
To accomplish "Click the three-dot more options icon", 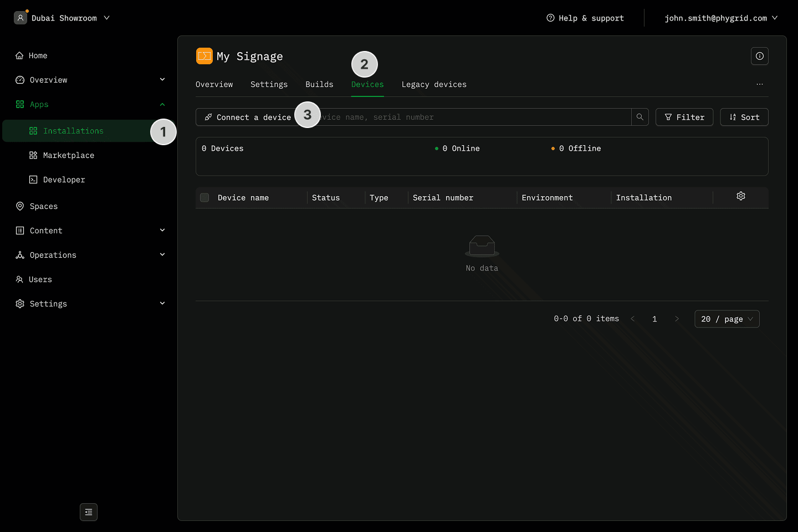I will [759, 84].
